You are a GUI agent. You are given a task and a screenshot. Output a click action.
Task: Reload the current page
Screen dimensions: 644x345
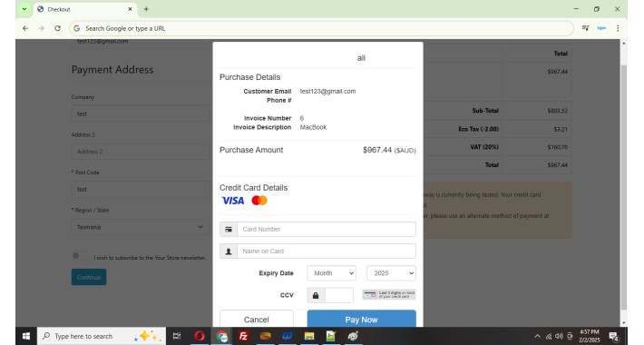[57, 28]
